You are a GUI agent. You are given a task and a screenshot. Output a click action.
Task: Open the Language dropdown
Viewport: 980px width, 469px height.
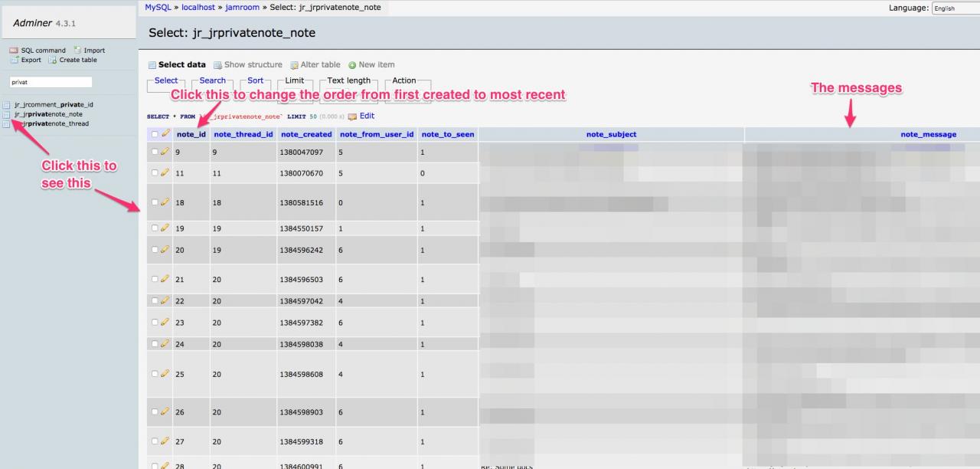tap(955, 8)
